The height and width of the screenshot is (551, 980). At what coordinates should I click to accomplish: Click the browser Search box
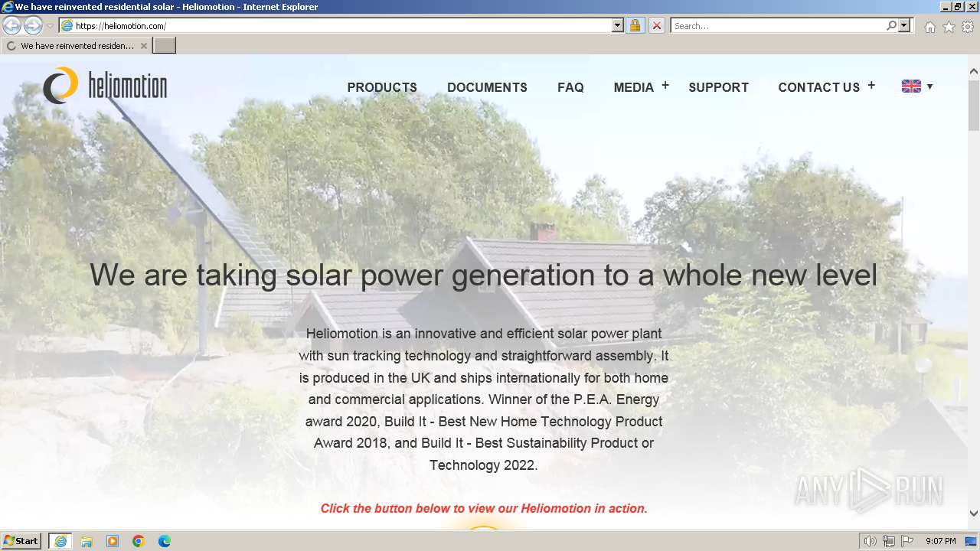click(778, 26)
